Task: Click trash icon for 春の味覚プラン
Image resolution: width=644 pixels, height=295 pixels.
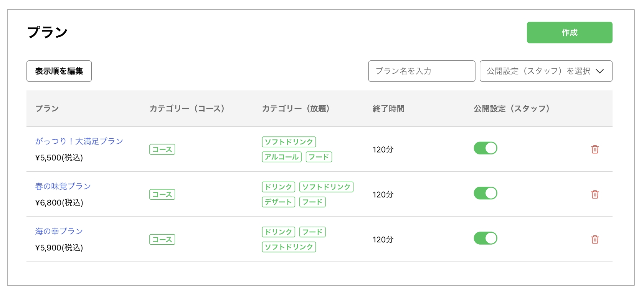Action: [595, 194]
